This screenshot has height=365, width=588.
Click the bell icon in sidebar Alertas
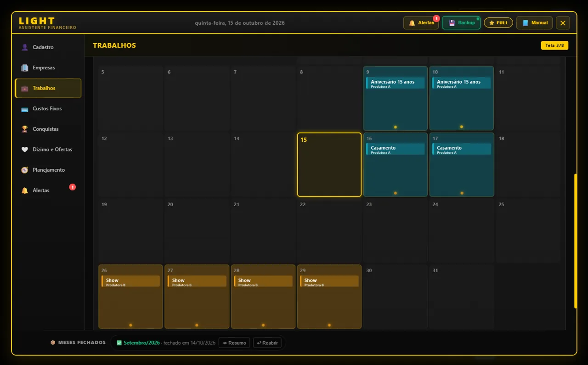point(25,191)
